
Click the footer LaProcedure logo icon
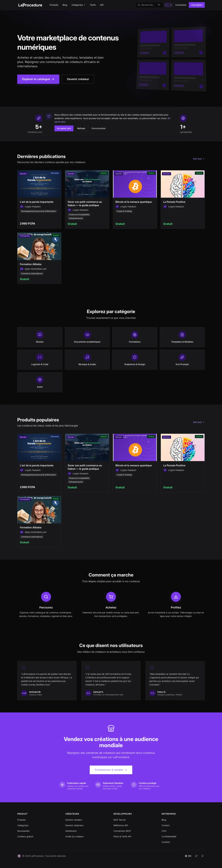pyautogui.click(x=19, y=856)
